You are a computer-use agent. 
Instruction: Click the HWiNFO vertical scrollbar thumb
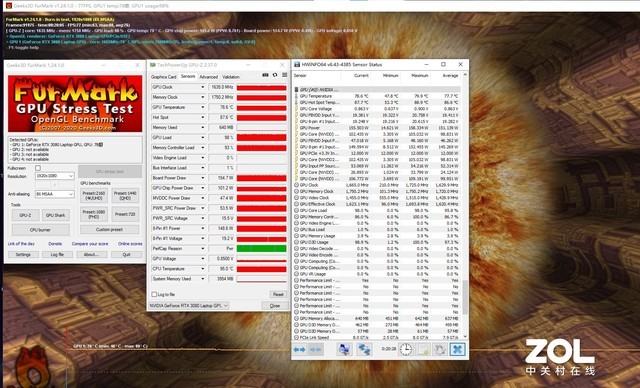coord(465,297)
